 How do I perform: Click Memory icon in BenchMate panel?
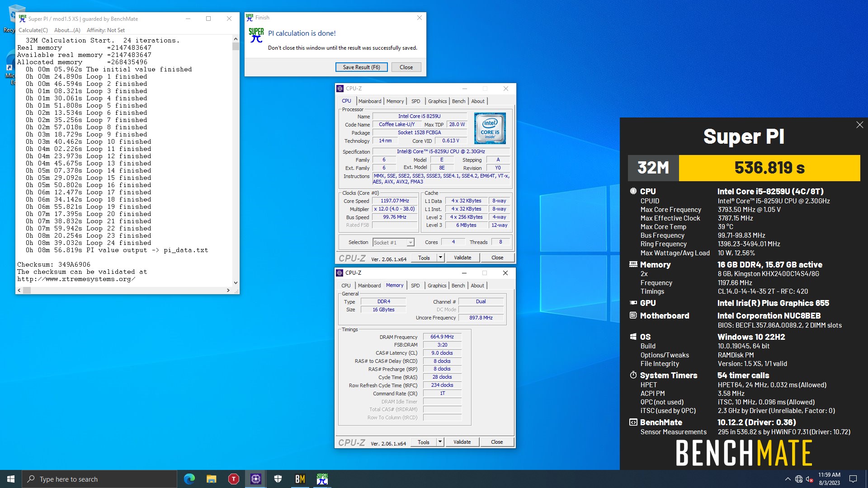coord(633,264)
